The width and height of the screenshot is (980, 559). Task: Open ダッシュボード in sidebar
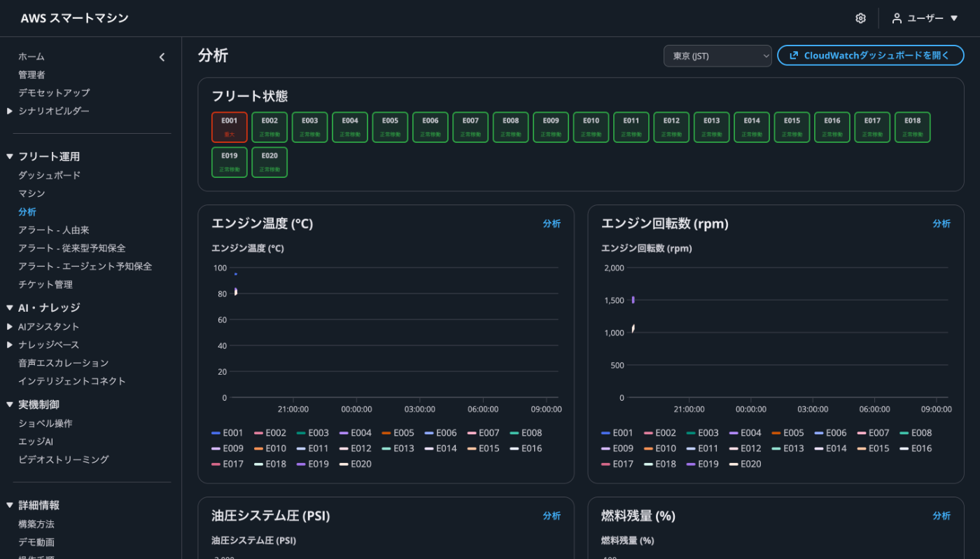pos(49,175)
